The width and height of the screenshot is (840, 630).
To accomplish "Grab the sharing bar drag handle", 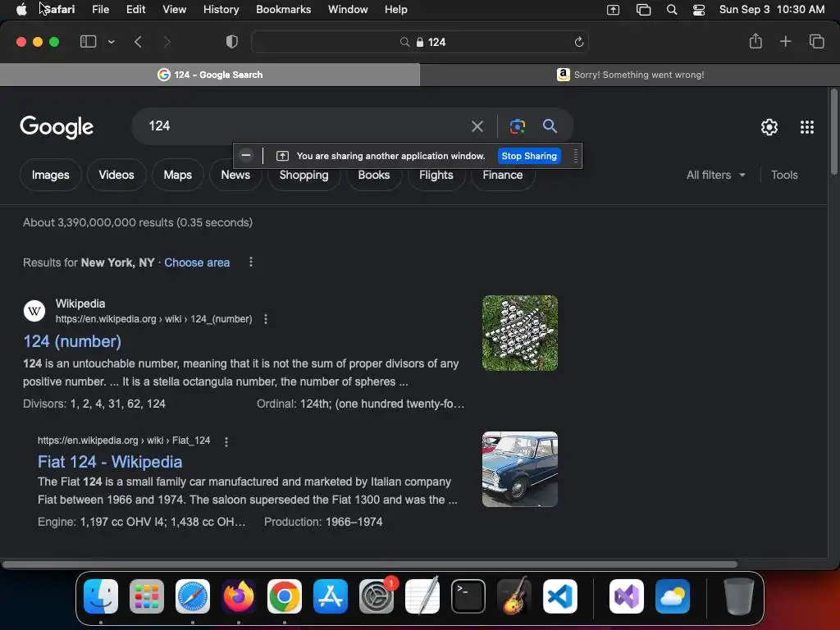I will [x=575, y=156].
